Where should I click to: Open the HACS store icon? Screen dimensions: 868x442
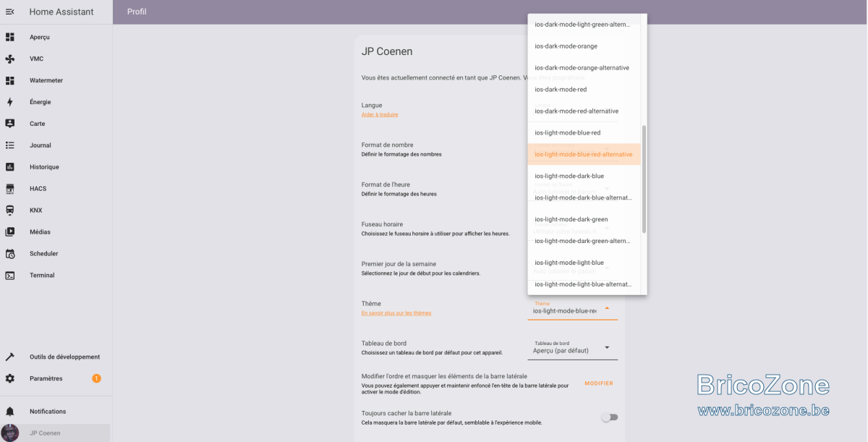coord(10,189)
